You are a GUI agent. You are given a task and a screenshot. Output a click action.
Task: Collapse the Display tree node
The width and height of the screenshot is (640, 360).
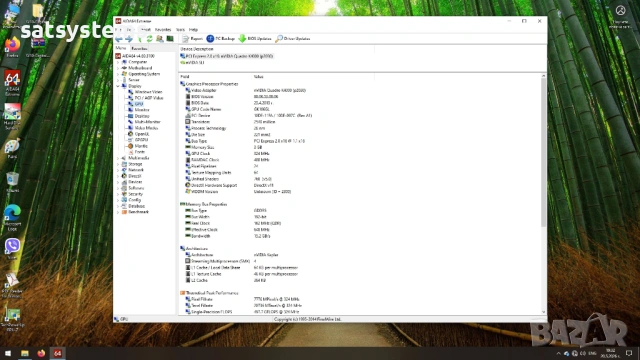pos(118,86)
